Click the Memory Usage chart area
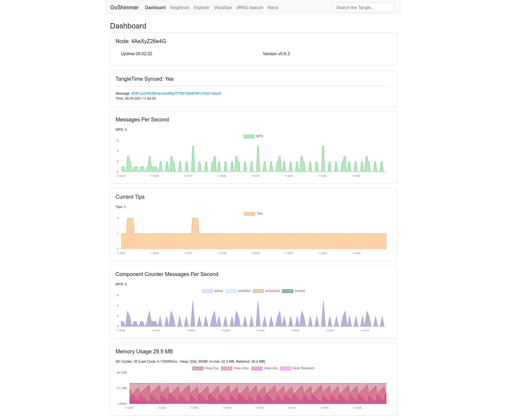Viewport: 507px width, 420px height. coord(258,389)
